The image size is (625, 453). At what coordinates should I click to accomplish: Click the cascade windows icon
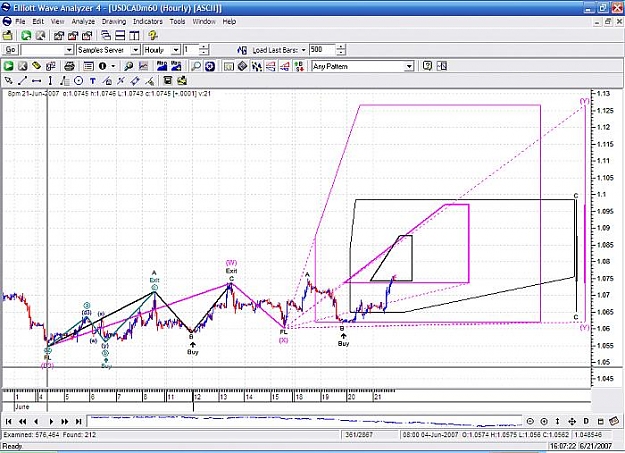coord(106,35)
